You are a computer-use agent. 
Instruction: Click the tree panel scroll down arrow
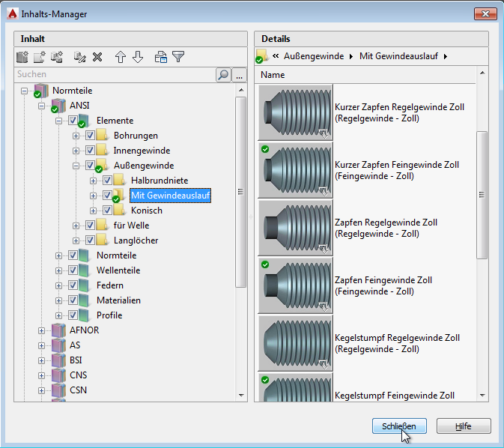tap(241, 396)
